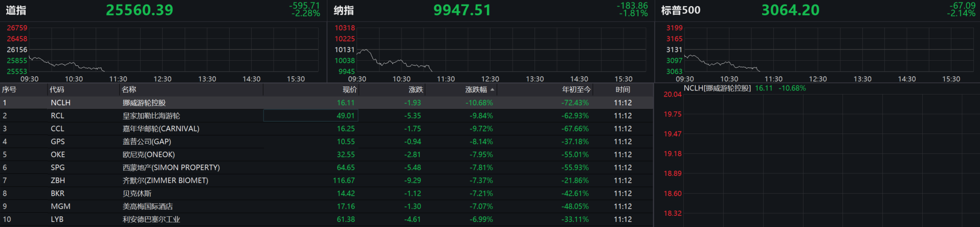This screenshot has width=980, height=227.
Task: Select the NCLH ticker row
Action: click(327, 103)
